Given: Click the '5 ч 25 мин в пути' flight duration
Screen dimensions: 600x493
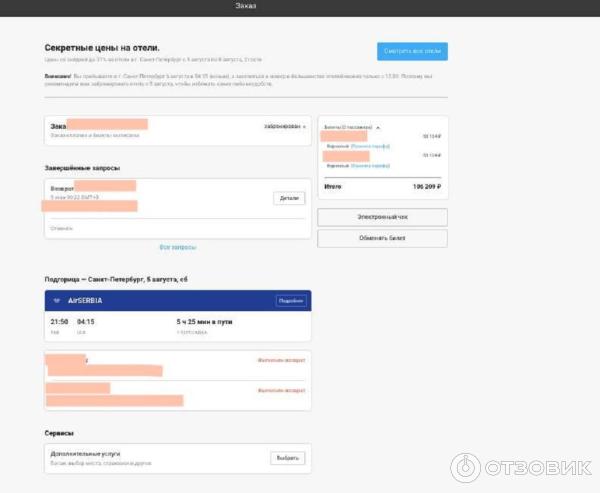Looking at the screenshot, I should point(202,321).
